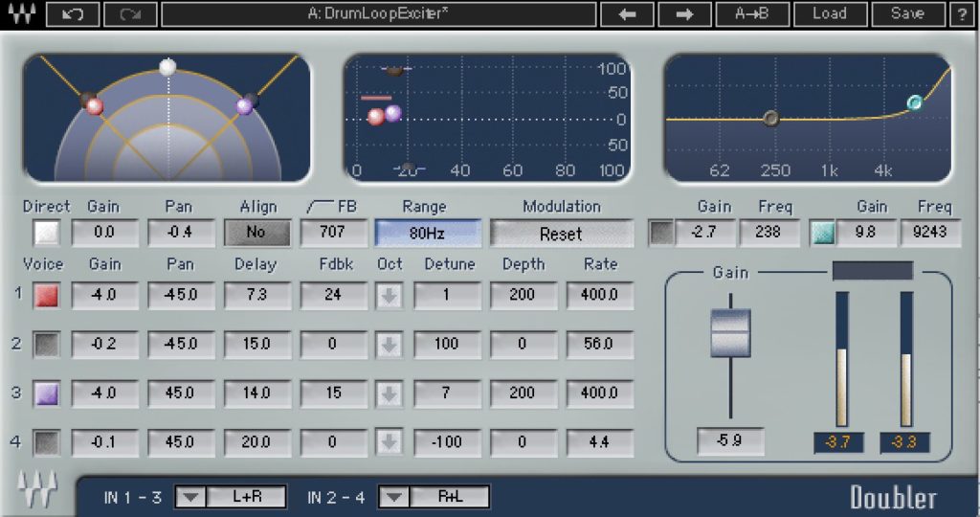Click the clip indicator bar above meters
Viewport: 980px width, 517px height.
point(873,271)
